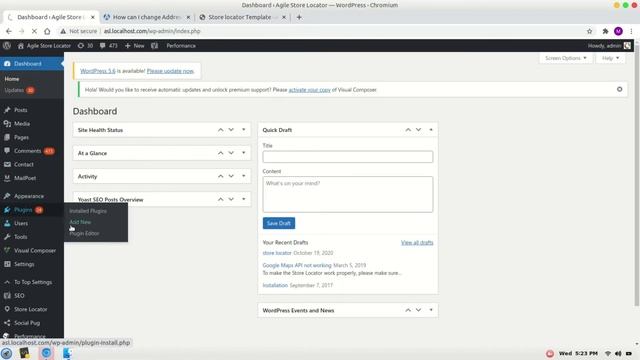Move At a Glance widget up
The height and width of the screenshot is (360, 640).
(220, 153)
